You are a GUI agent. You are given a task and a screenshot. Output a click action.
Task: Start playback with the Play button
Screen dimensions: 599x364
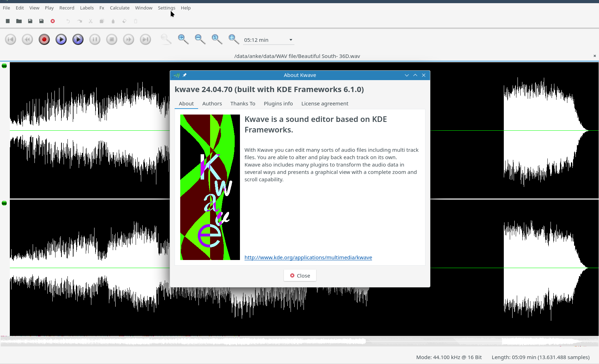pos(61,39)
